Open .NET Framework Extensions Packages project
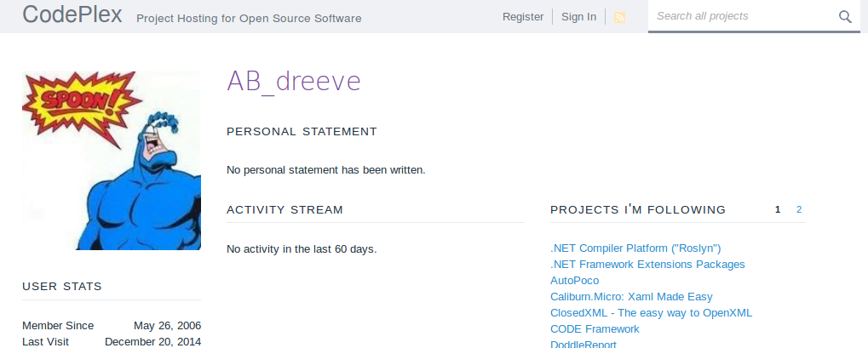868x348 pixels. (x=647, y=265)
